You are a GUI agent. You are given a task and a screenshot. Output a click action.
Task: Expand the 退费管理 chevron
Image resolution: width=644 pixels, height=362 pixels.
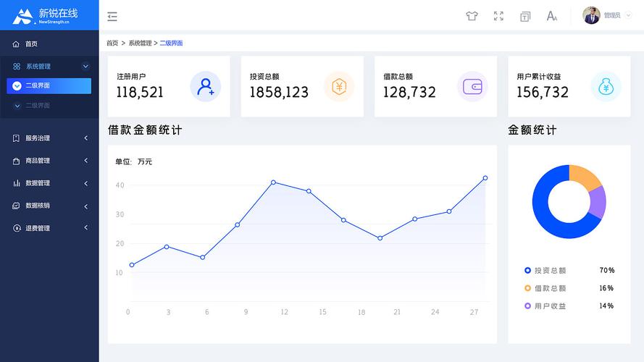tap(85, 227)
